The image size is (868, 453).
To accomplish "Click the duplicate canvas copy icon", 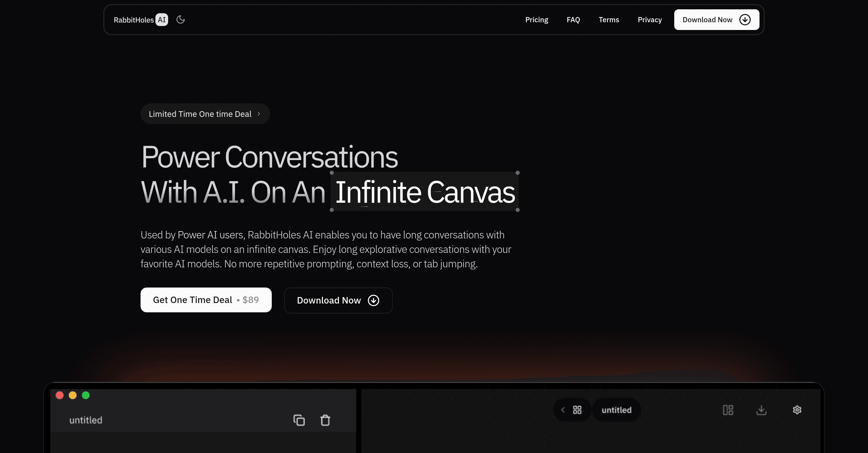I will click(x=299, y=420).
